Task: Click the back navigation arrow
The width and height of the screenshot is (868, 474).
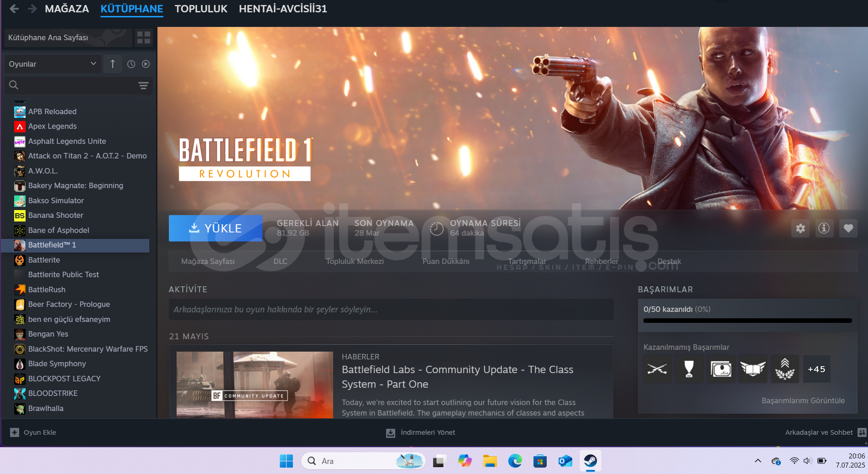Action: [x=14, y=9]
